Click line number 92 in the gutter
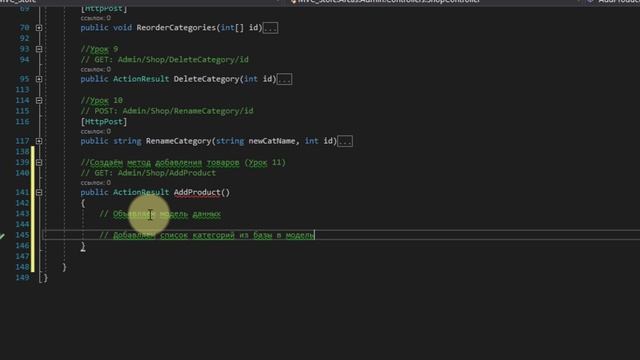 click(24, 38)
